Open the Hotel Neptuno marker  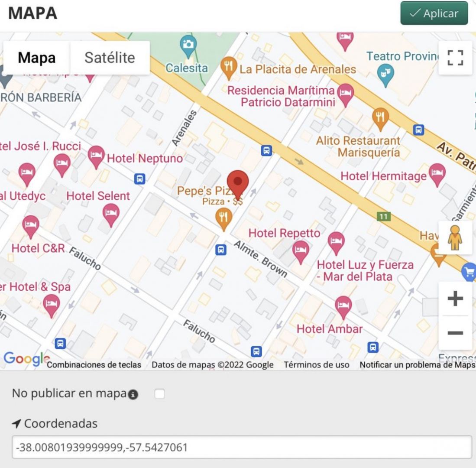[x=96, y=156]
